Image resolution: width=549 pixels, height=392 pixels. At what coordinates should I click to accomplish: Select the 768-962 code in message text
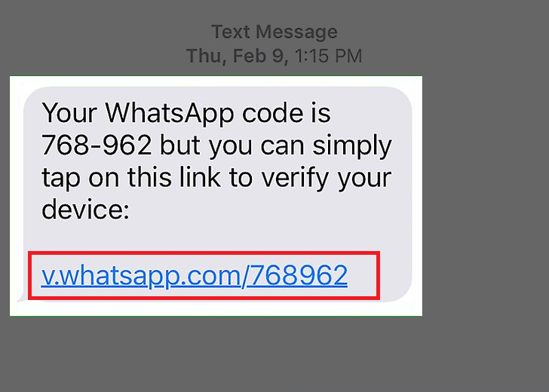[97, 145]
